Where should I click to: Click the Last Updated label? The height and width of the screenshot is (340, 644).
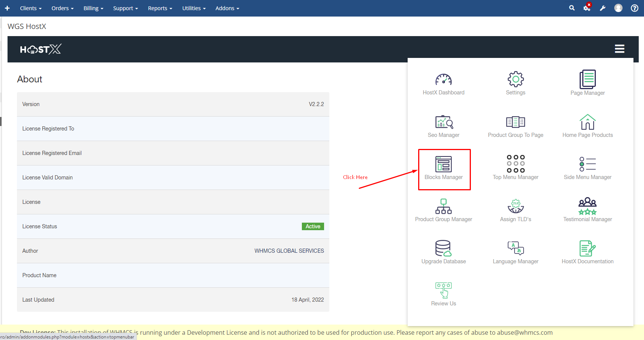[x=38, y=300]
